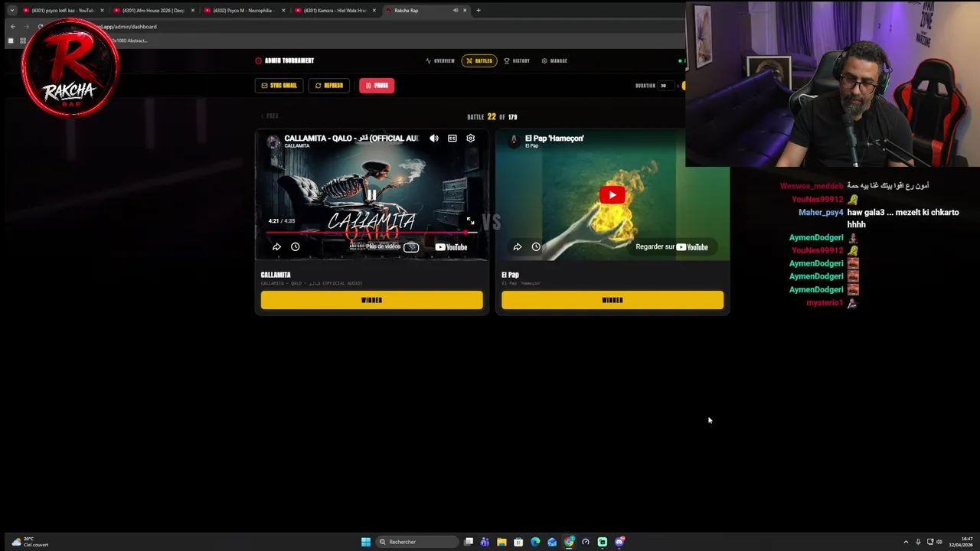Click the browser back arrow
Screen dimensions: 980x551
pos(13,27)
